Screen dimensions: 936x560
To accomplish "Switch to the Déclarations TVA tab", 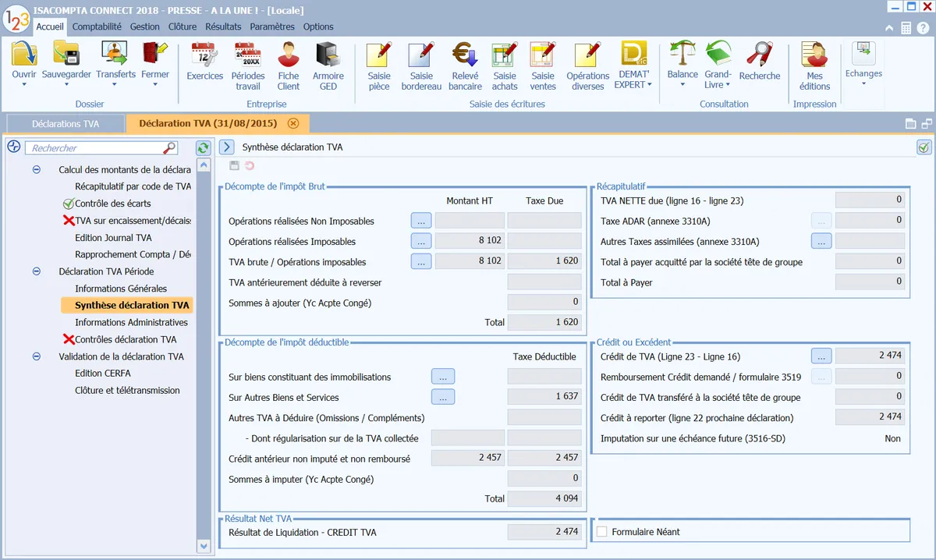I will pyautogui.click(x=66, y=123).
